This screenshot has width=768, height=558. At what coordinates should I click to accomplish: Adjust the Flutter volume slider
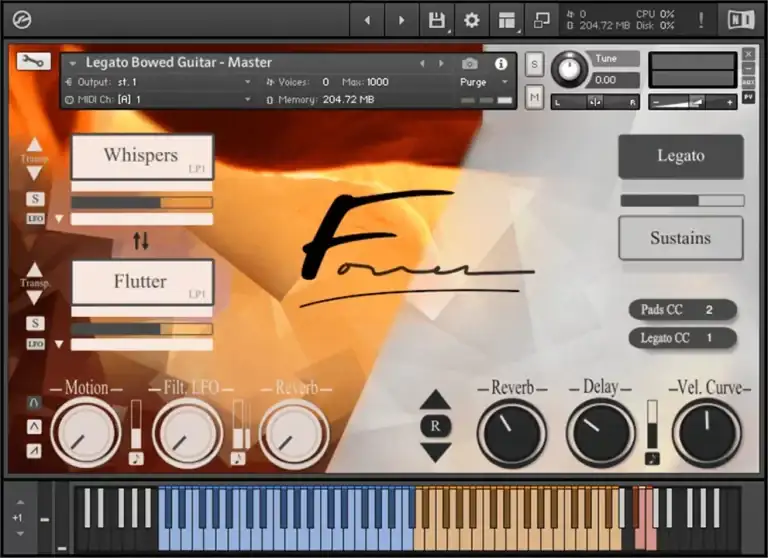click(142, 329)
